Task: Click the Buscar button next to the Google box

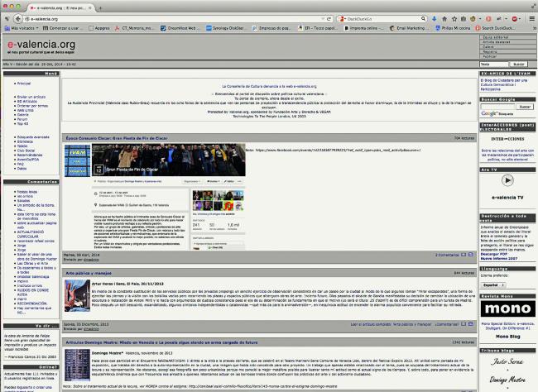Action: coord(525,107)
